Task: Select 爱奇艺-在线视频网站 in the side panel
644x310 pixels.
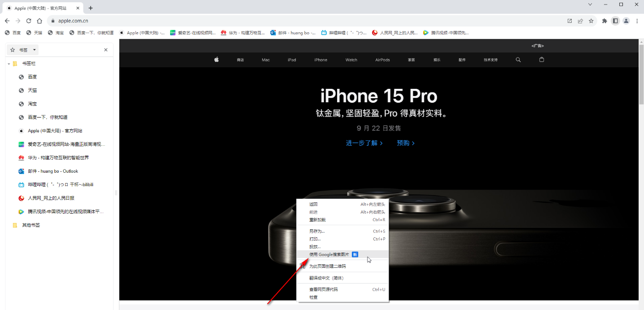Action: coord(60,144)
